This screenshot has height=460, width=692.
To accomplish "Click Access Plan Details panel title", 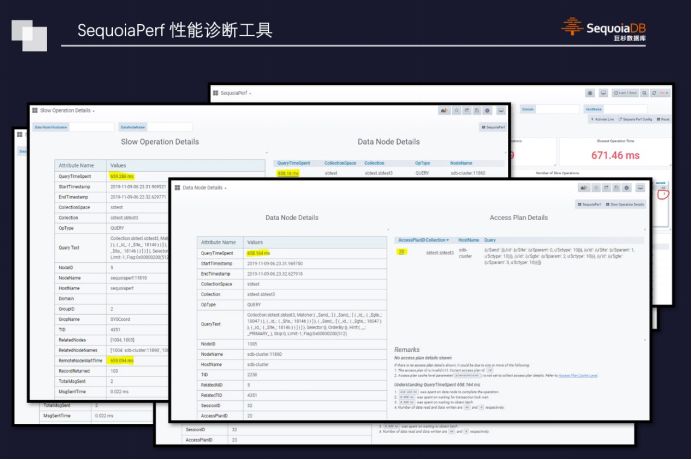I will [x=519, y=218].
